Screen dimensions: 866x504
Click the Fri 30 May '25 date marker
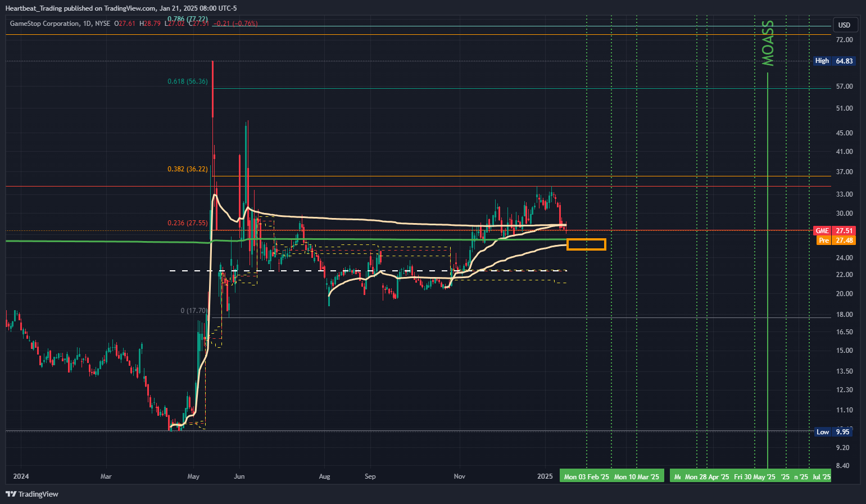tap(755, 476)
